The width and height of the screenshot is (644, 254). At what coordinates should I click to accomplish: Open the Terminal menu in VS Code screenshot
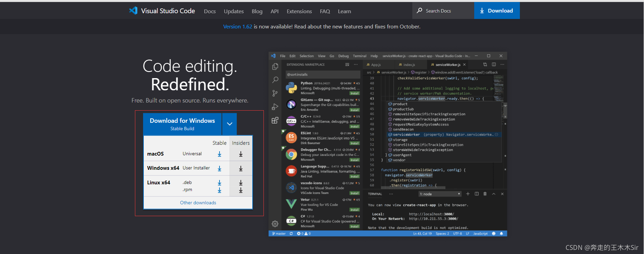point(360,56)
